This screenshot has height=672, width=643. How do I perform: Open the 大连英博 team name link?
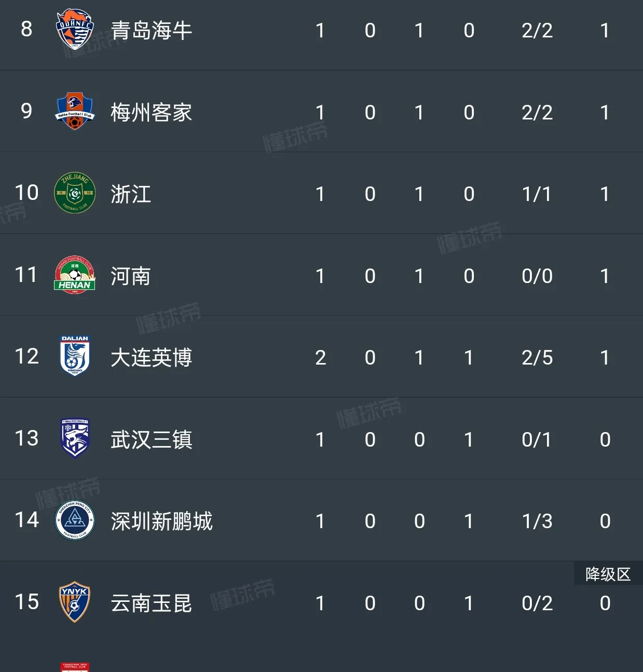pyautogui.click(x=151, y=357)
